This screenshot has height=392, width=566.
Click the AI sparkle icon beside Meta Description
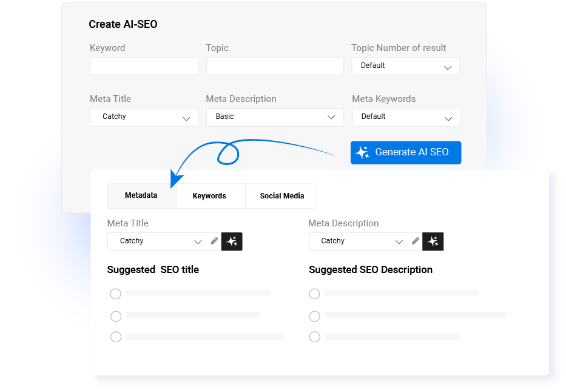[x=433, y=242]
